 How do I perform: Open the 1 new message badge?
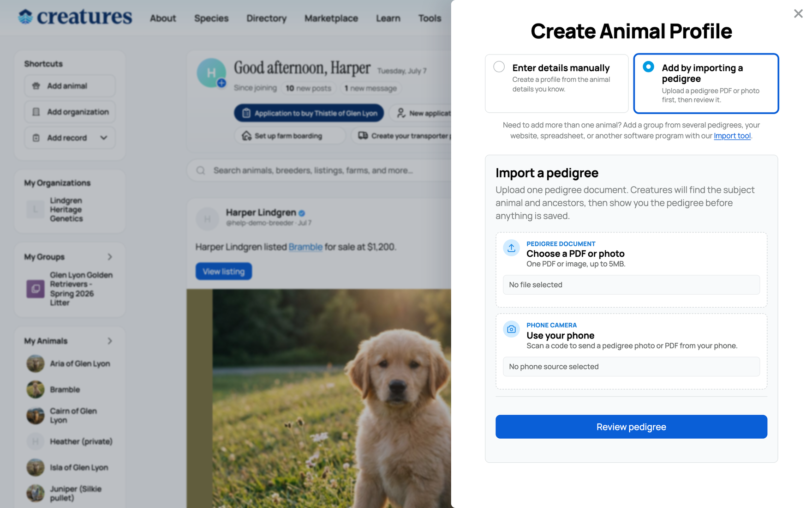click(x=370, y=88)
